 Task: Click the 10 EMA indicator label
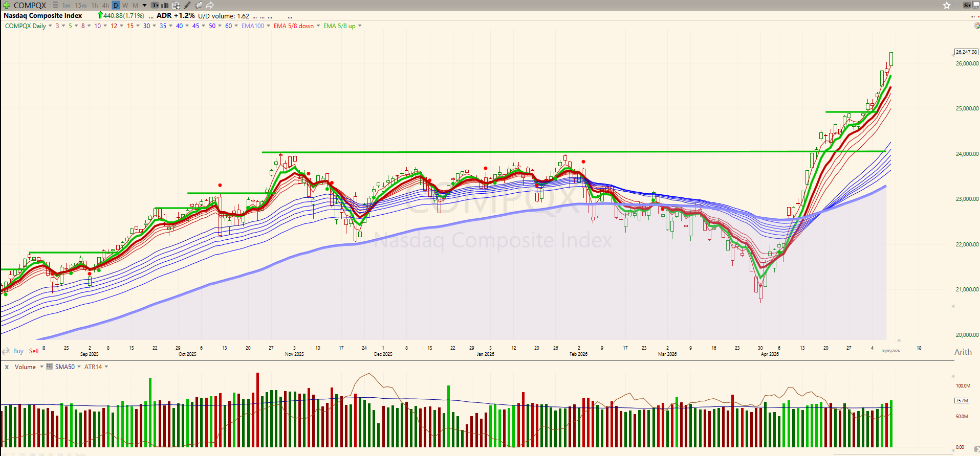[x=97, y=26]
